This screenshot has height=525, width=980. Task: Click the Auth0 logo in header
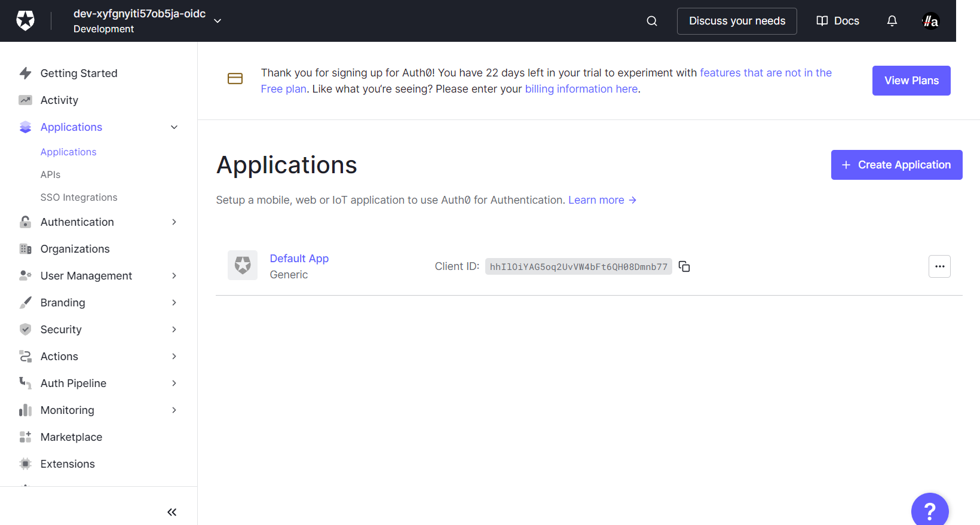25,21
